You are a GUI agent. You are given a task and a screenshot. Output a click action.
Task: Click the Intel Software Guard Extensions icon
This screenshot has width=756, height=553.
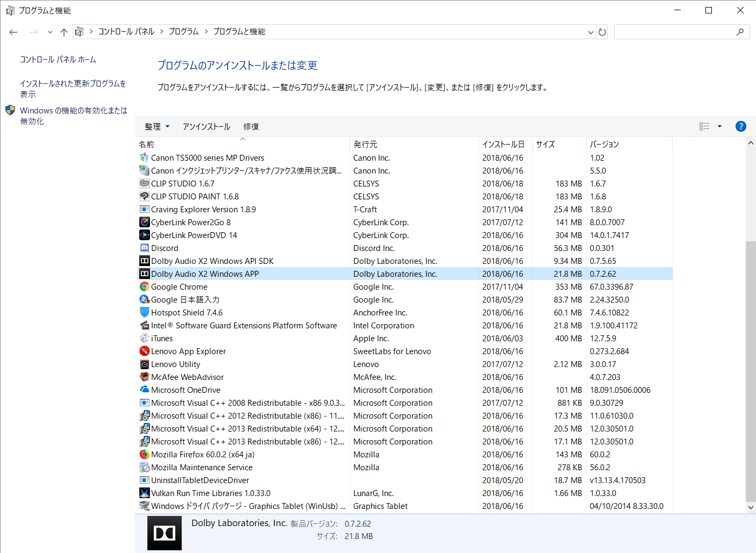point(144,325)
